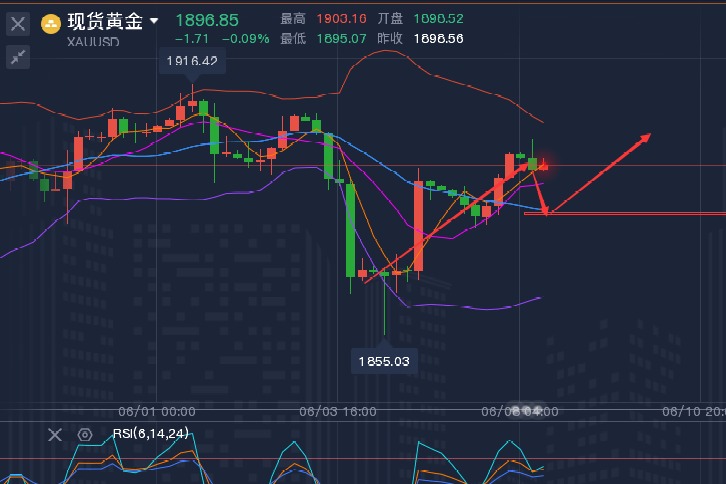
Task: Click the 1916.42 high price label
Action: point(193,62)
